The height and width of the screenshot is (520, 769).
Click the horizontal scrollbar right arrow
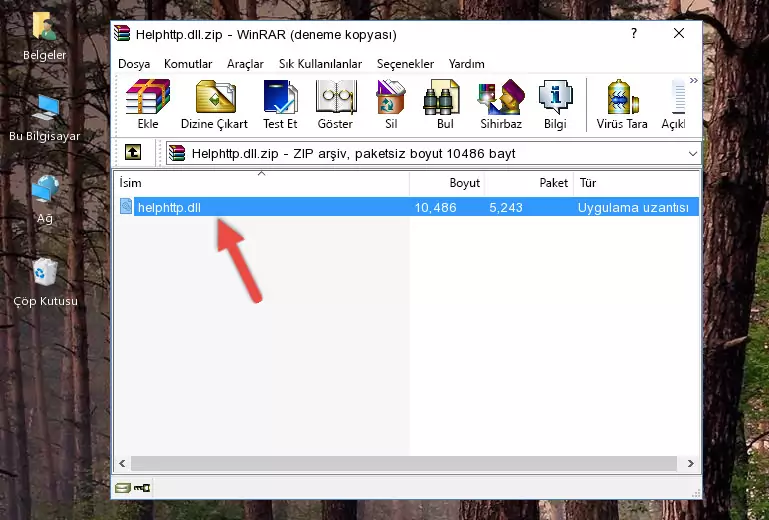[x=690, y=463]
